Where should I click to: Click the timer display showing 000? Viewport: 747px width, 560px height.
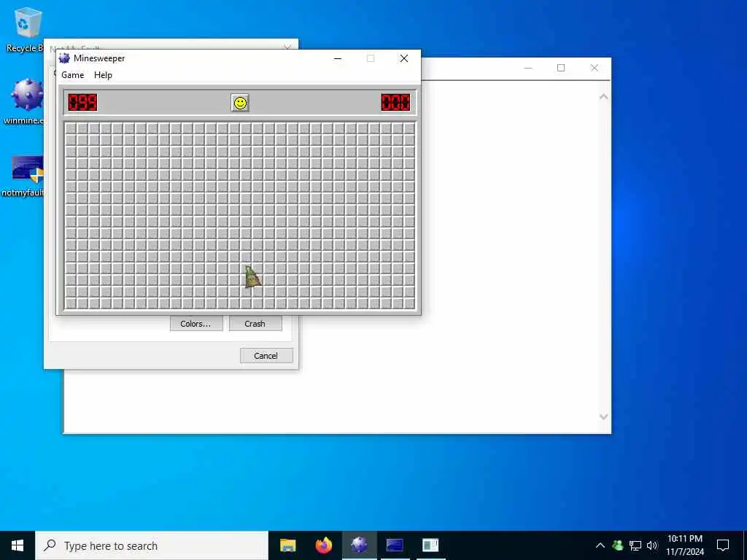point(395,102)
